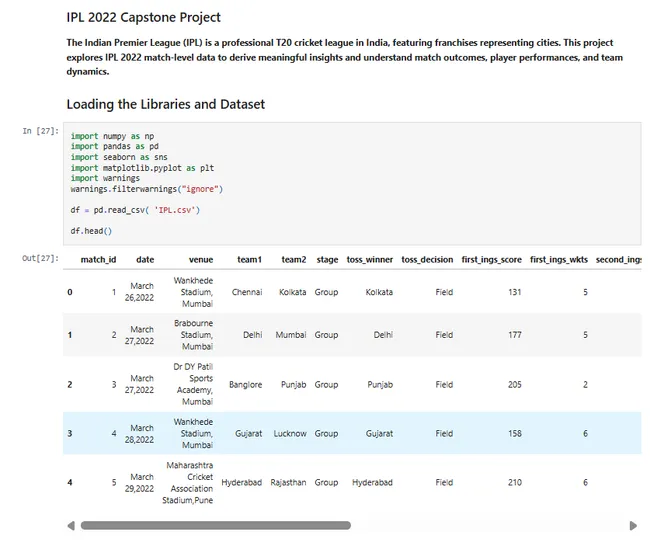650x546 pixels.
Task: Click the 'March 28,2022' date cell
Action: tap(139, 434)
